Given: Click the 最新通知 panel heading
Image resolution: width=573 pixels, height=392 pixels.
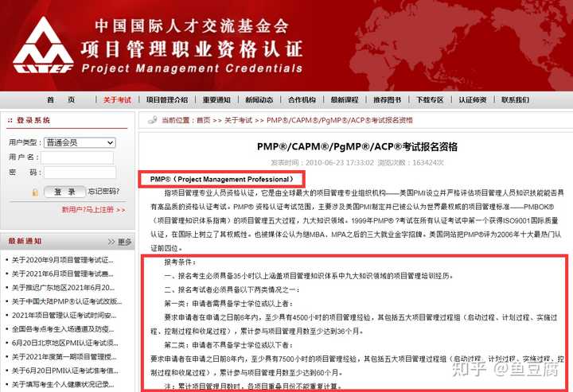Looking at the screenshot, I should tap(25, 241).
